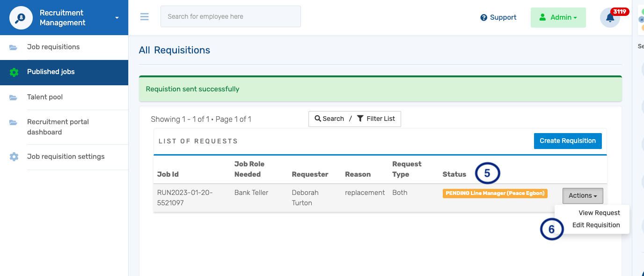Image resolution: width=644 pixels, height=276 pixels.
Task: Click the Create Requisition button
Action: pyautogui.click(x=568, y=141)
